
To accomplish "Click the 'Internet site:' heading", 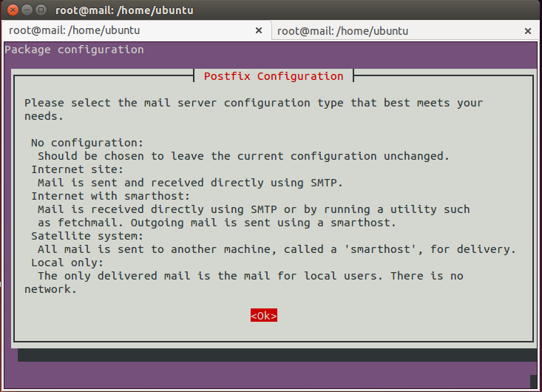I will point(78,169).
